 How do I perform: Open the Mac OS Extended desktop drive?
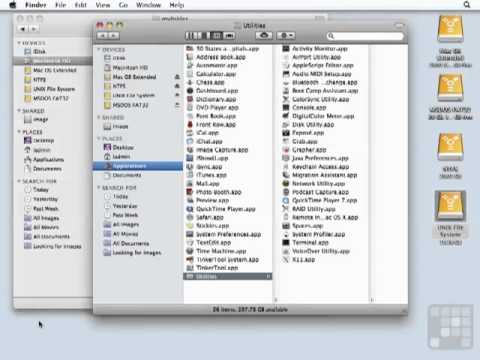pos(451,30)
